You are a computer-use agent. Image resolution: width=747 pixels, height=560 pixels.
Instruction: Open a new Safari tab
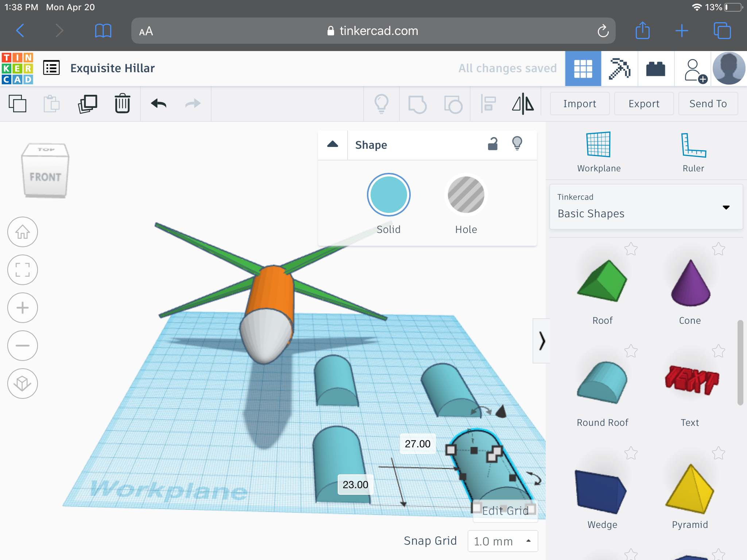coord(682,31)
